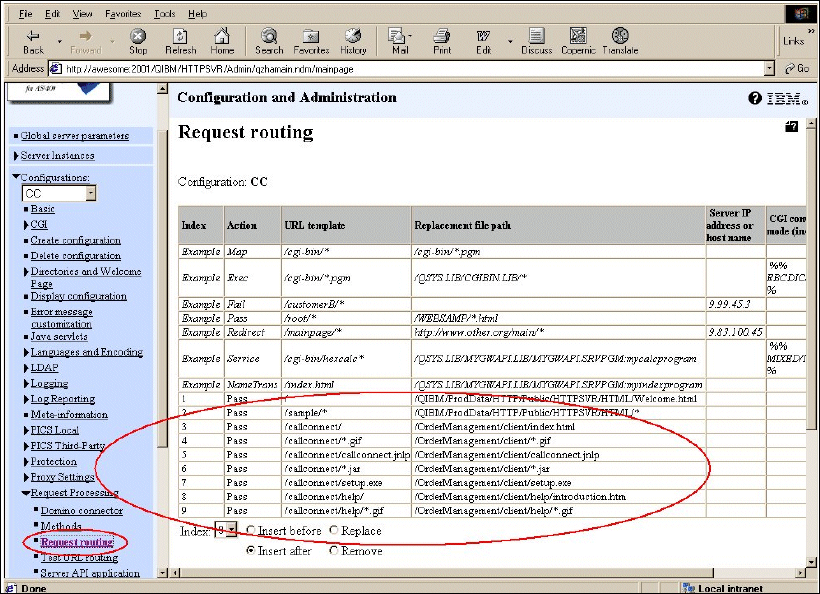The width and height of the screenshot is (820, 594).
Task: Open the Log Reporting link
Action: click(63, 399)
